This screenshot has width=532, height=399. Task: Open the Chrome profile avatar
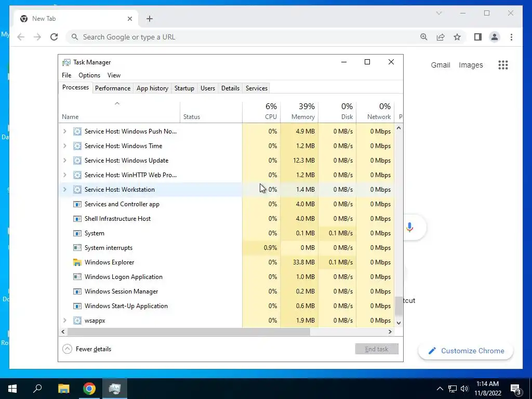[x=495, y=37]
